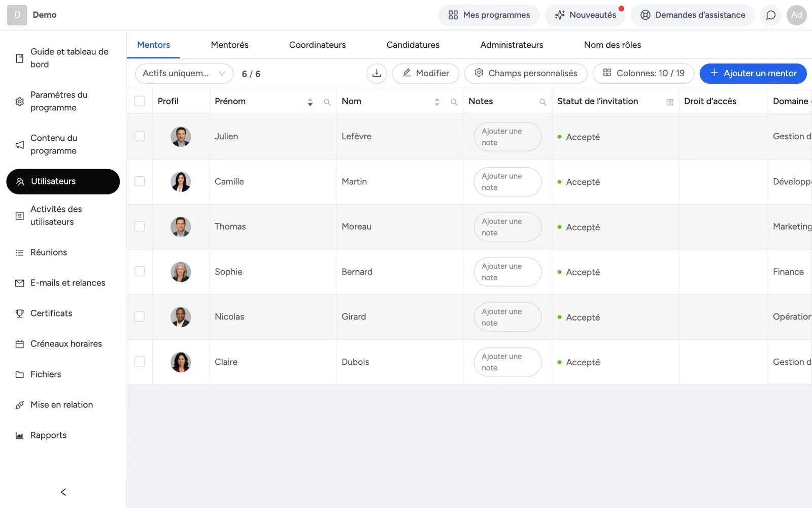Sort the Nom column
Screen dimensions: 812x508
pos(437,102)
